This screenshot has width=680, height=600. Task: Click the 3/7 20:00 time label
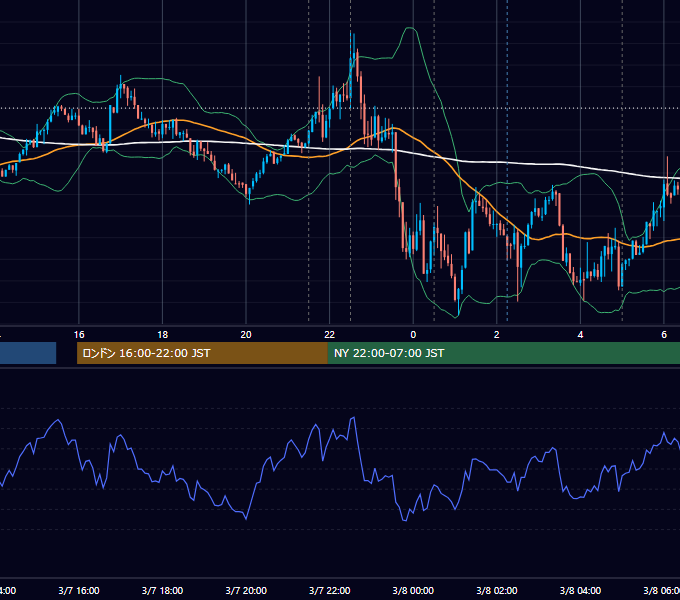[246, 590]
